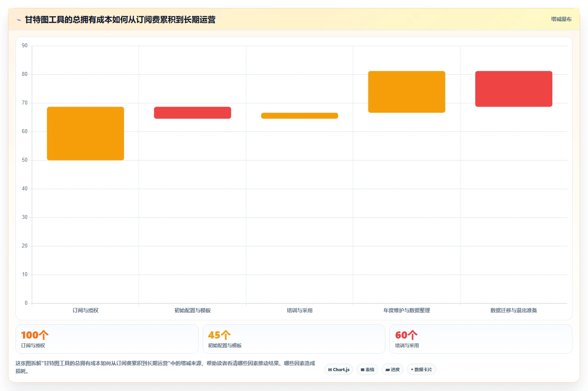
Task: Click y-axis value 50
Action: point(25,160)
